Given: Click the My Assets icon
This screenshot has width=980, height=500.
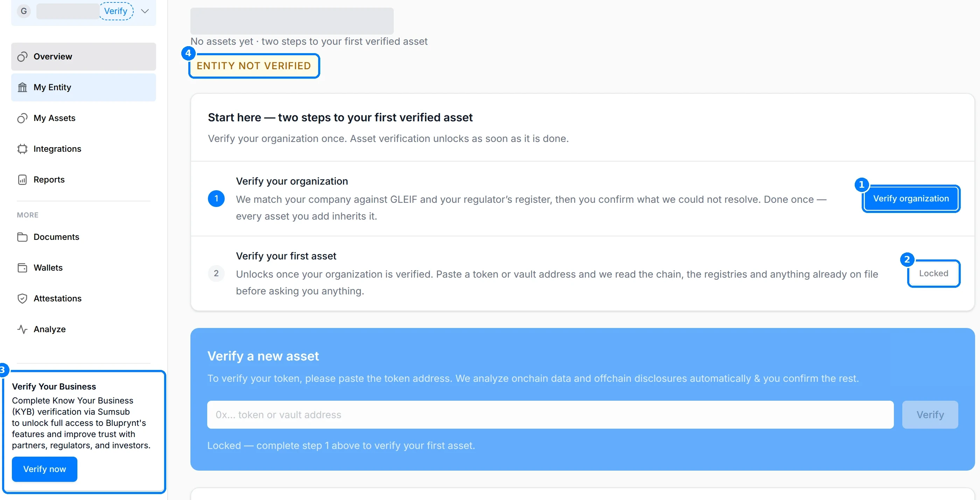Looking at the screenshot, I should pos(22,118).
